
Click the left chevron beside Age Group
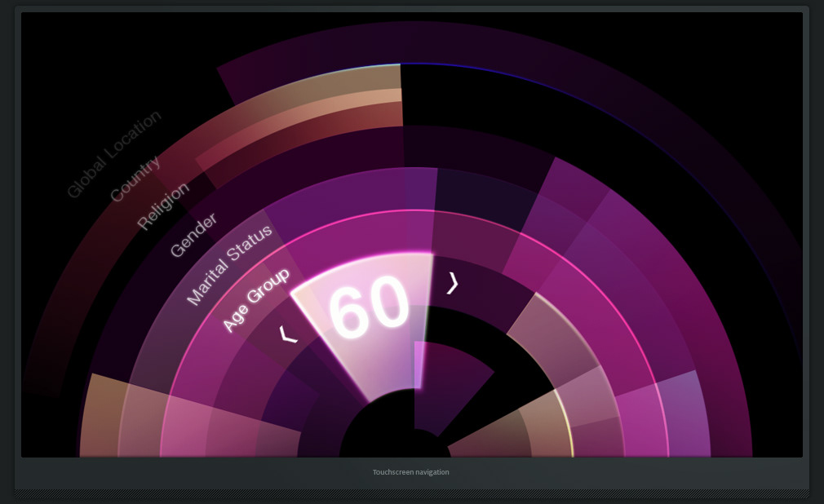pyautogui.click(x=287, y=334)
